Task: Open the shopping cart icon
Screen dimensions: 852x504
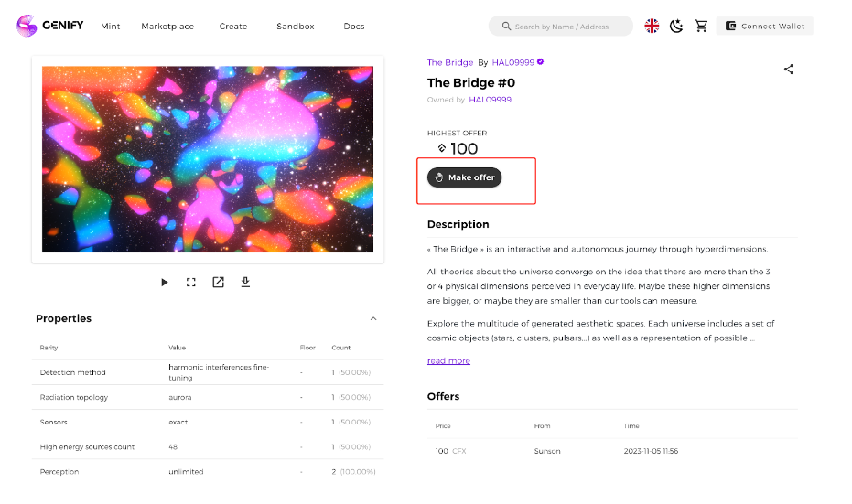Action: click(x=701, y=26)
